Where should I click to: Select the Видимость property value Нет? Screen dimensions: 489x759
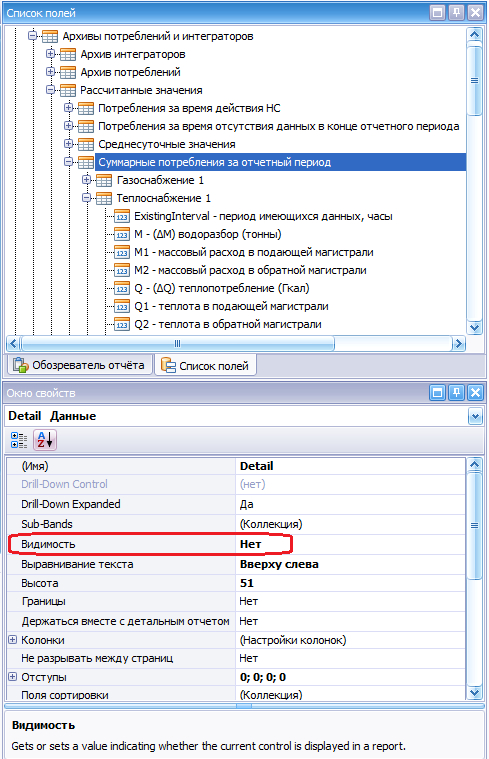click(351, 544)
